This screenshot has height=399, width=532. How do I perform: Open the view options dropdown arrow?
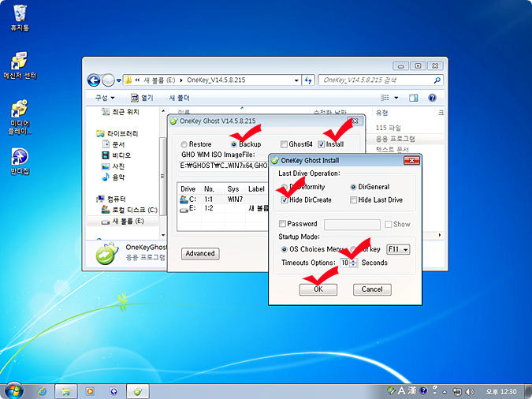point(396,98)
